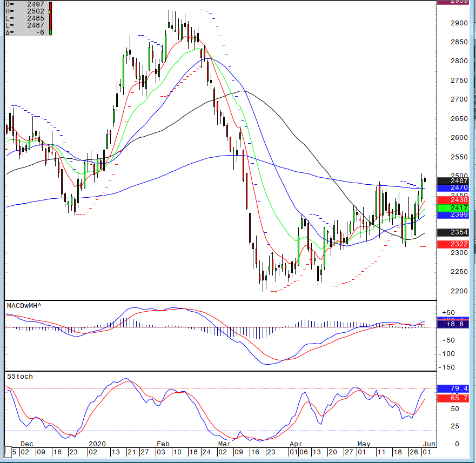Image resolution: width=476 pixels, height=463 pixels.
Task: Click the Jun month label on date axis
Action: [x=429, y=444]
